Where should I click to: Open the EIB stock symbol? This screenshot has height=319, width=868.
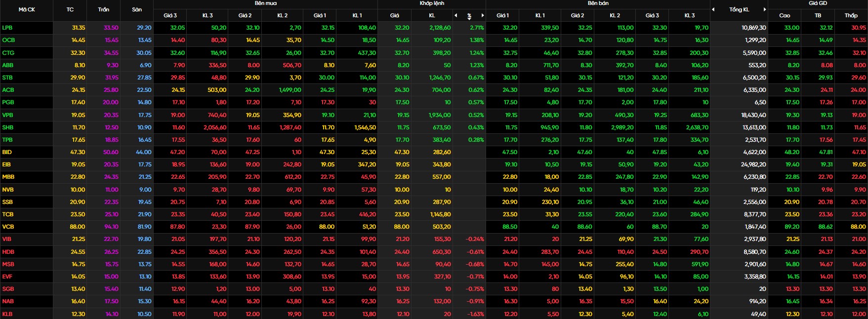6,164
